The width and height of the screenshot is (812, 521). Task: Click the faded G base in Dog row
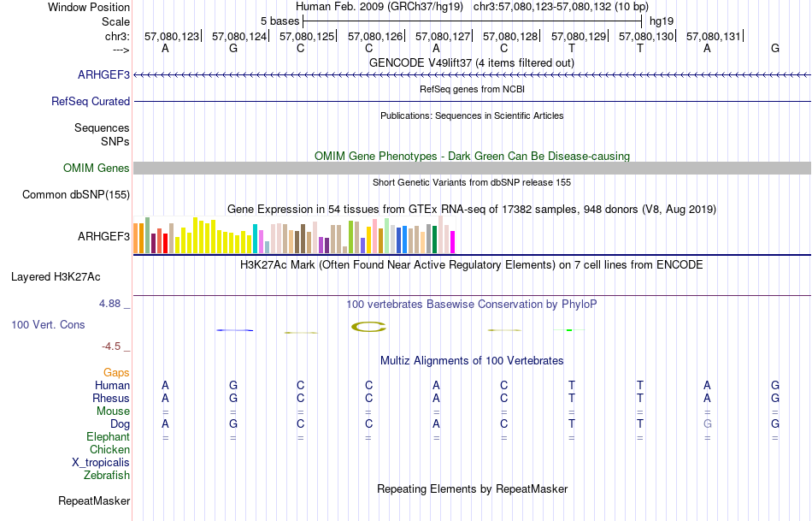[x=708, y=423]
